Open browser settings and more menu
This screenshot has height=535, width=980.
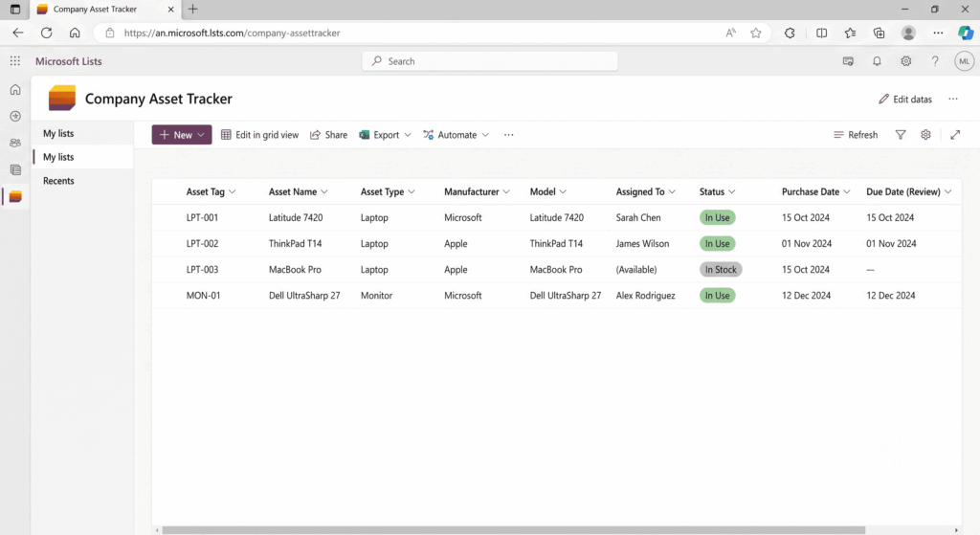938,33
